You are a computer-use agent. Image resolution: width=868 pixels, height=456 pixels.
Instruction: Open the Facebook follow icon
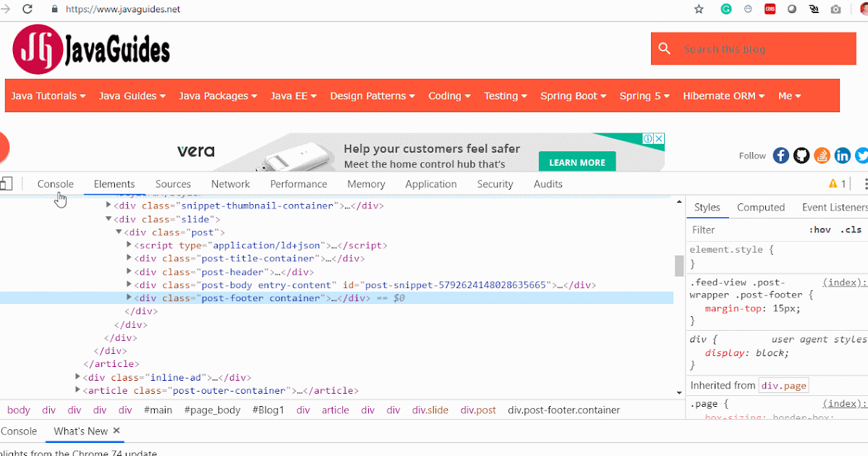(x=781, y=156)
